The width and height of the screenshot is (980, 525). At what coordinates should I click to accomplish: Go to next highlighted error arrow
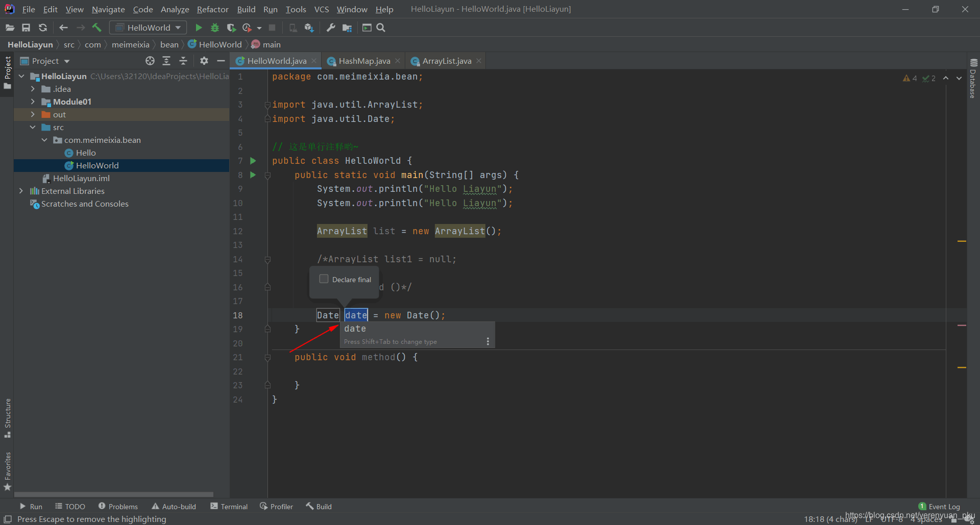(x=959, y=78)
